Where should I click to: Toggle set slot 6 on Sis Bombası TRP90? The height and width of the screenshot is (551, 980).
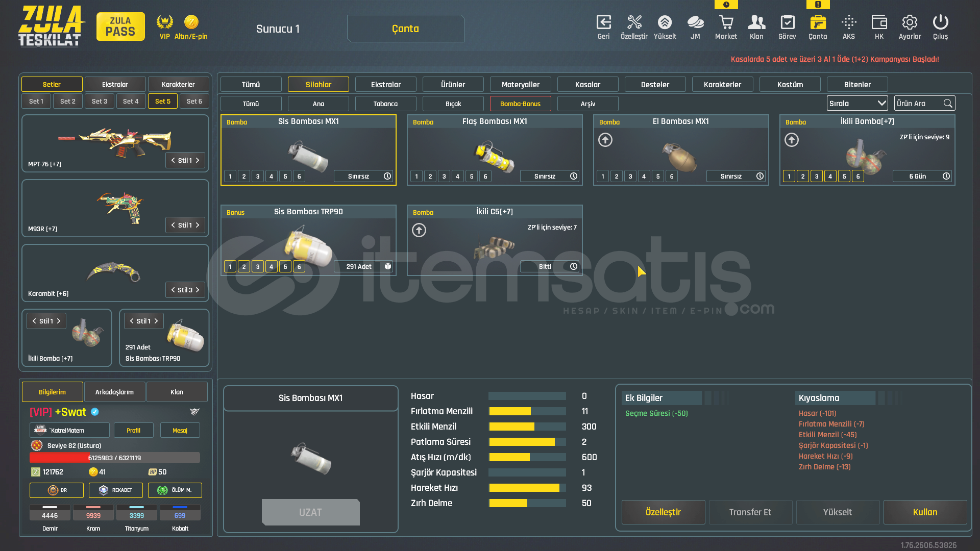click(x=299, y=267)
